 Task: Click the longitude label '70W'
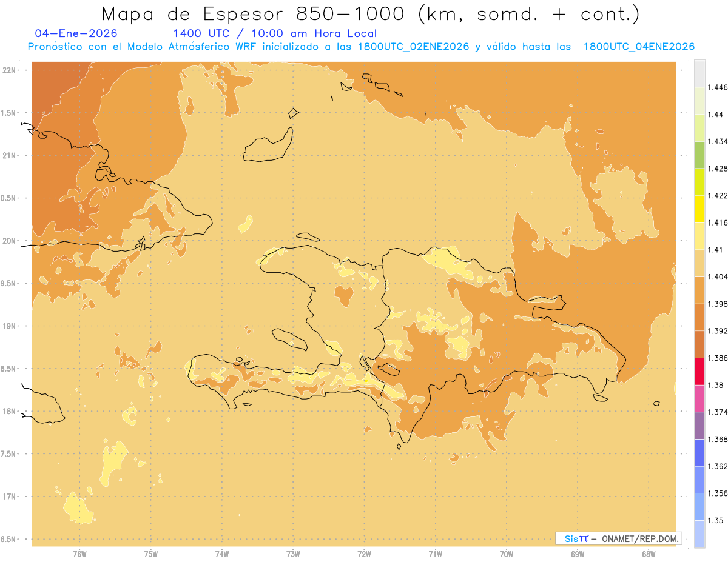coord(507,554)
